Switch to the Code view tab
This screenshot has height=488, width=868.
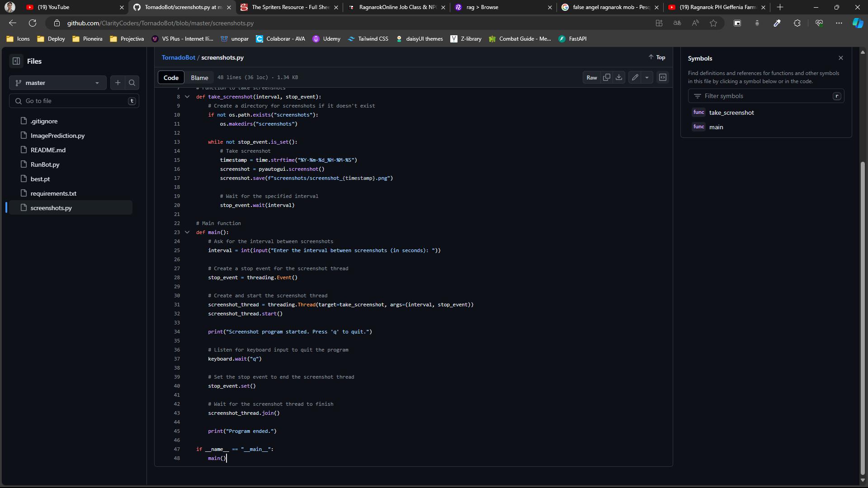point(171,77)
